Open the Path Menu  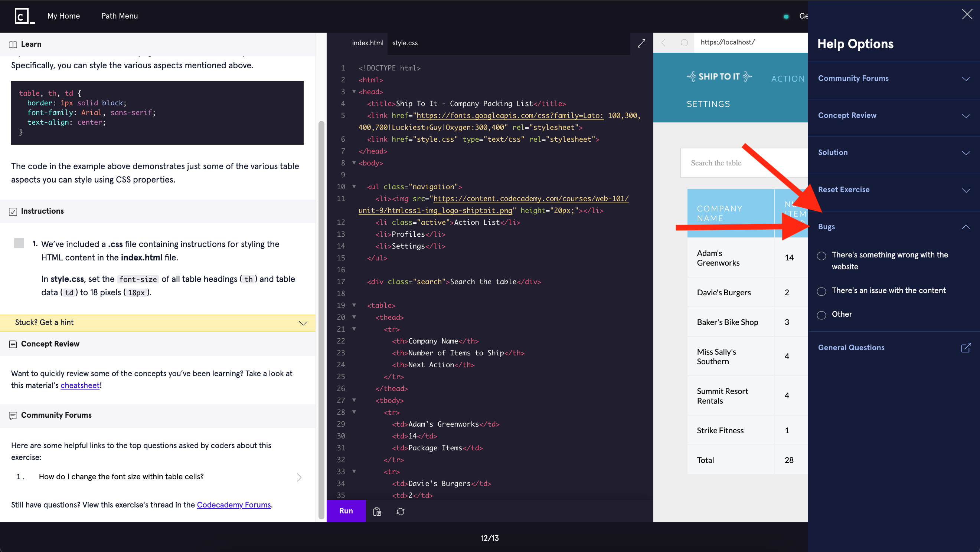tap(120, 16)
